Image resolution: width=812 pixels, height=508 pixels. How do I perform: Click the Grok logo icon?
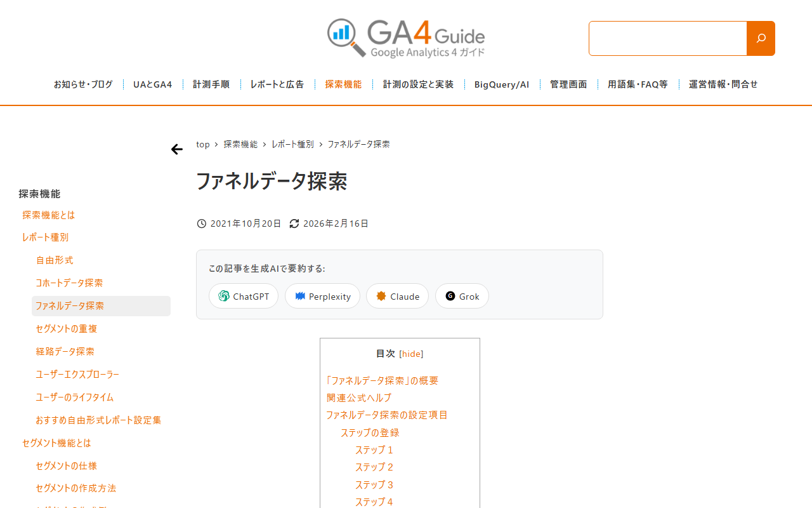click(x=450, y=296)
